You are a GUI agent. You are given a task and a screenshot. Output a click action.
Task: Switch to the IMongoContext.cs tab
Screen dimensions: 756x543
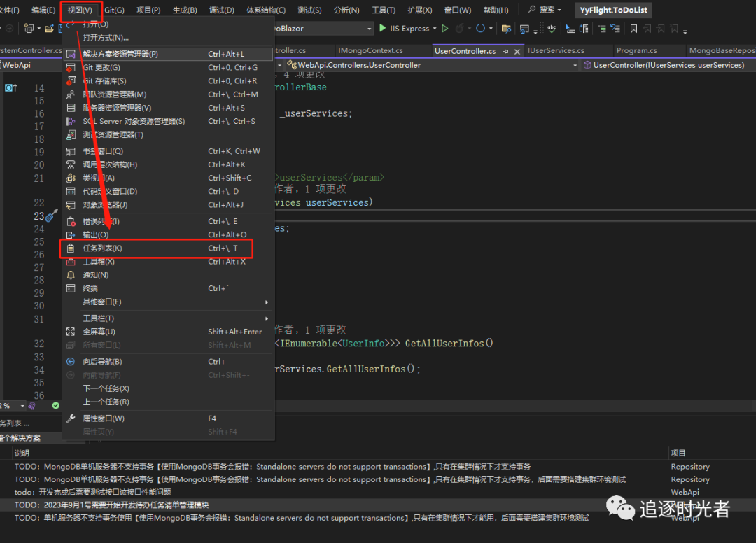pos(370,50)
